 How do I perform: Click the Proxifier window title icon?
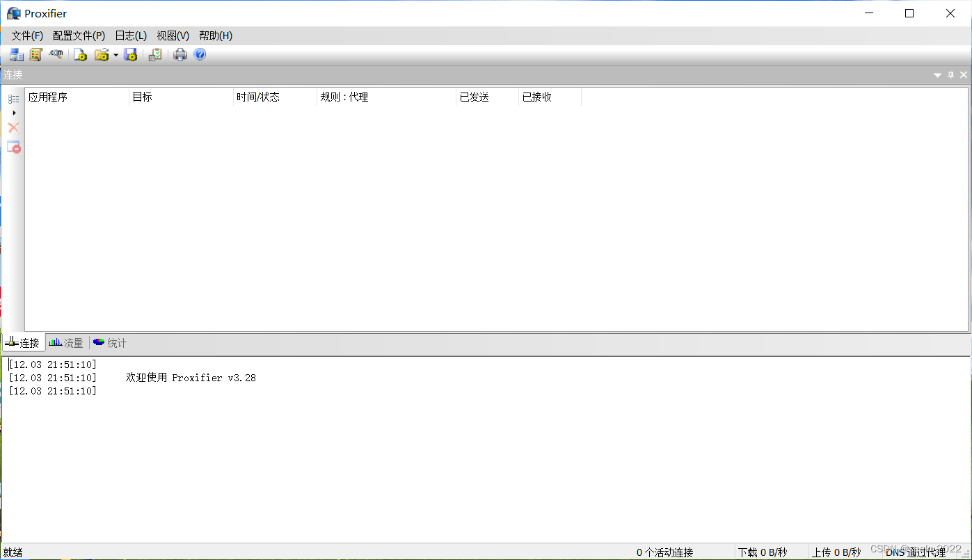coord(13,13)
